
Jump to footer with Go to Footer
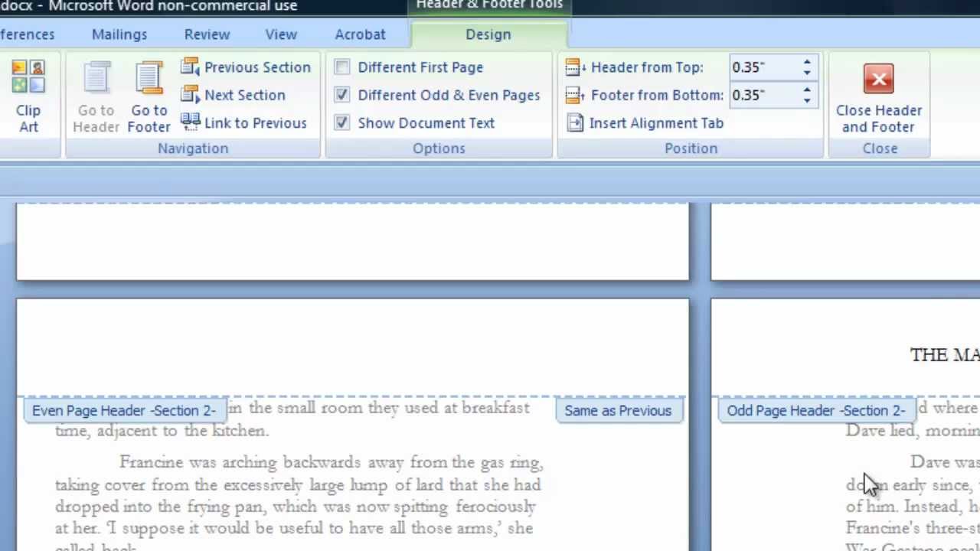pos(149,96)
